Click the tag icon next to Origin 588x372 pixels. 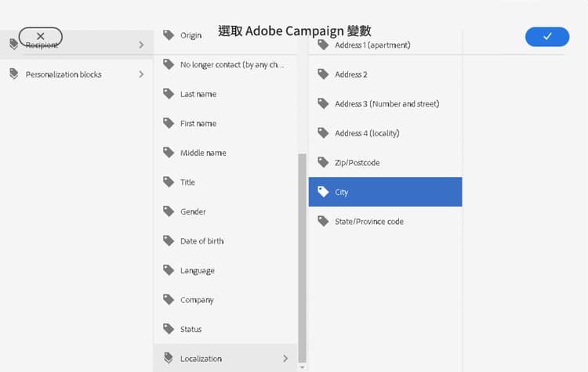pyautogui.click(x=169, y=35)
